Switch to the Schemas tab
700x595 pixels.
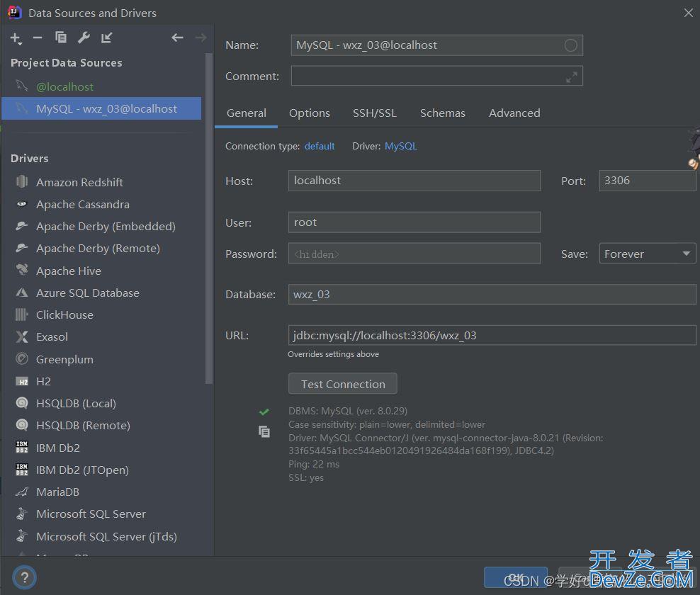click(442, 113)
